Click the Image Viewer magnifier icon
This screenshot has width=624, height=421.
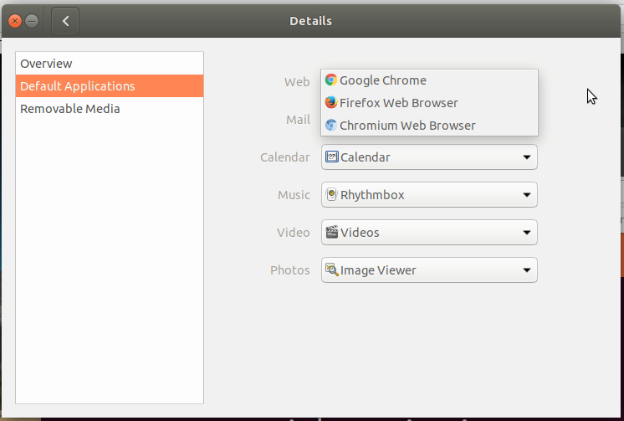click(332, 270)
